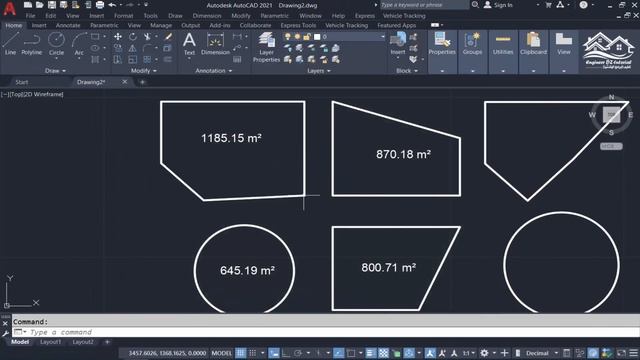
Task: Toggle drawing grid display in status bar
Action: (241, 353)
